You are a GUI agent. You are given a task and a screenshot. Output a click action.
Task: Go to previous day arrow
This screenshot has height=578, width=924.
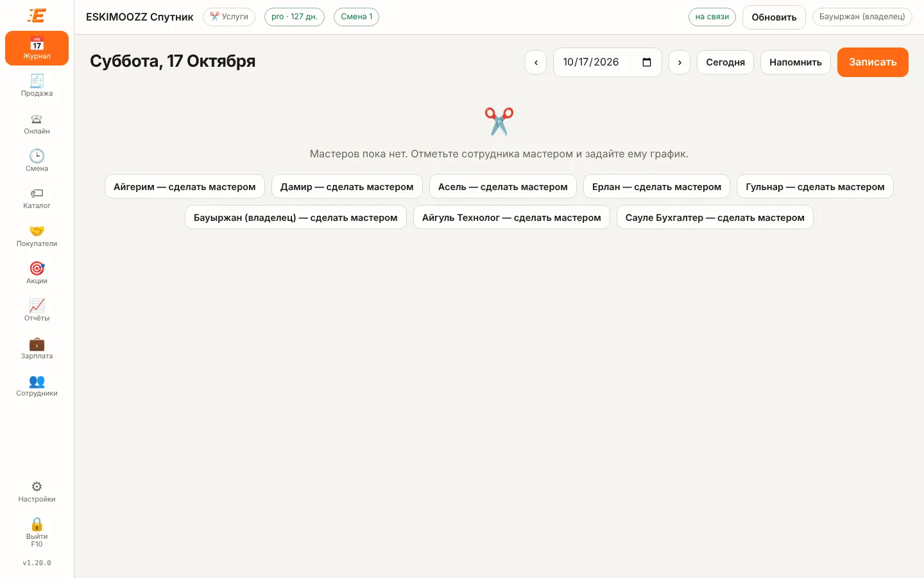(x=536, y=62)
